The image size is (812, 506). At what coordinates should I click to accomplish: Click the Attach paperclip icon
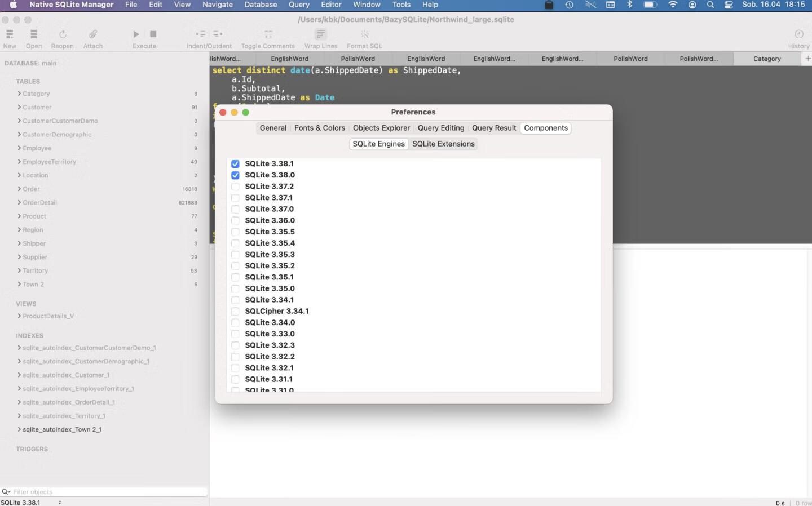(x=93, y=34)
